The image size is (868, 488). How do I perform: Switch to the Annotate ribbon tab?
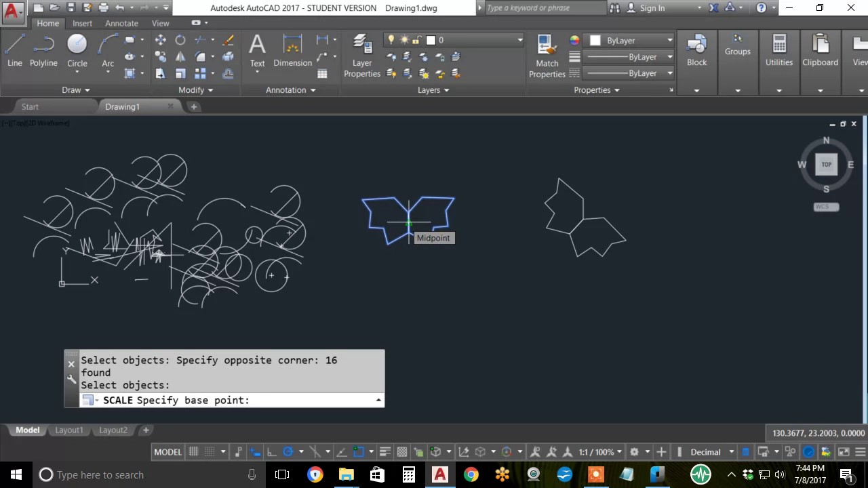(x=121, y=23)
